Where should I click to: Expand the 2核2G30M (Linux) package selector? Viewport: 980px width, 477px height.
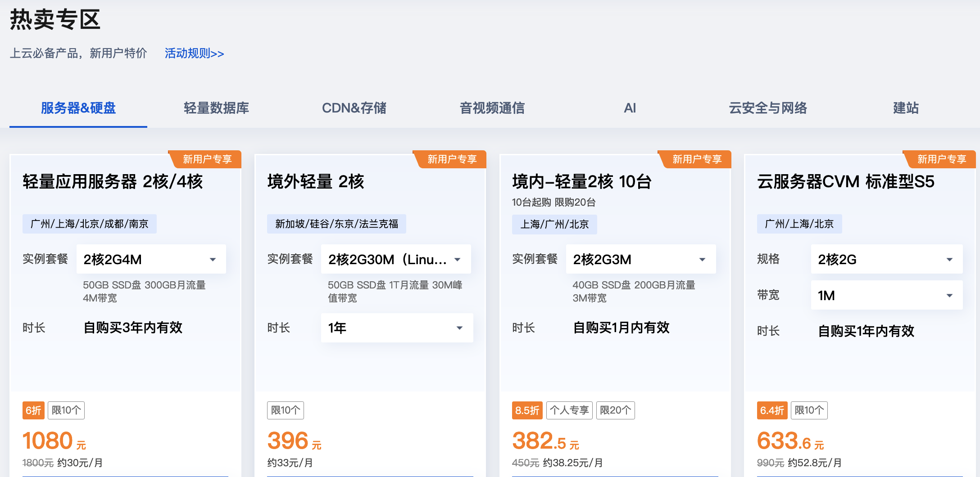[x=395, y=259]
